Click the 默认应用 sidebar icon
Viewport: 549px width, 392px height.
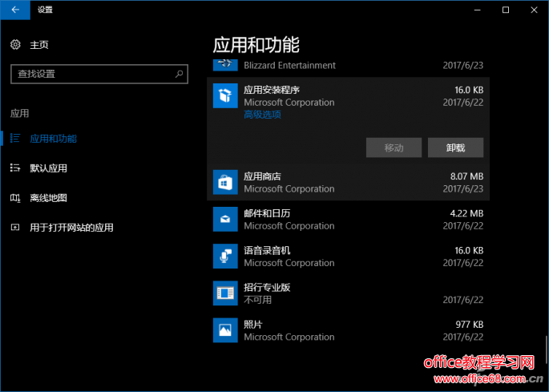(x=15, y=168)
